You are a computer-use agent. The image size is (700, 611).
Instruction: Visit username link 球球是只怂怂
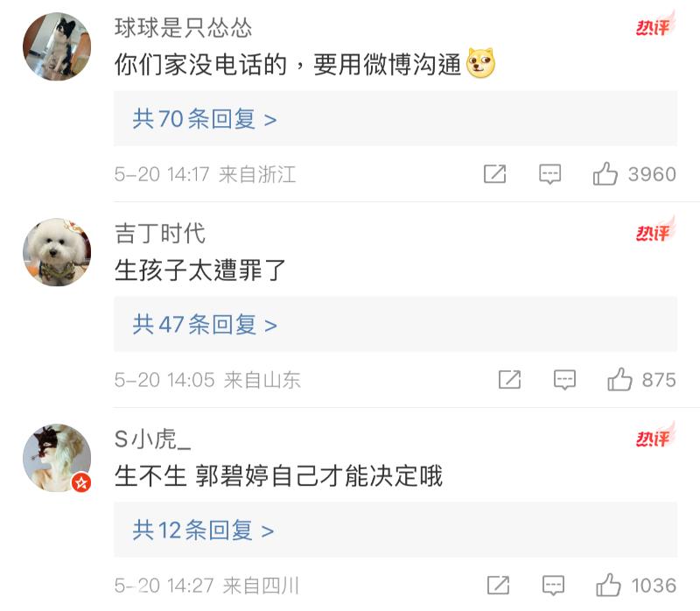pyautogui.click(x=183, y=28)
